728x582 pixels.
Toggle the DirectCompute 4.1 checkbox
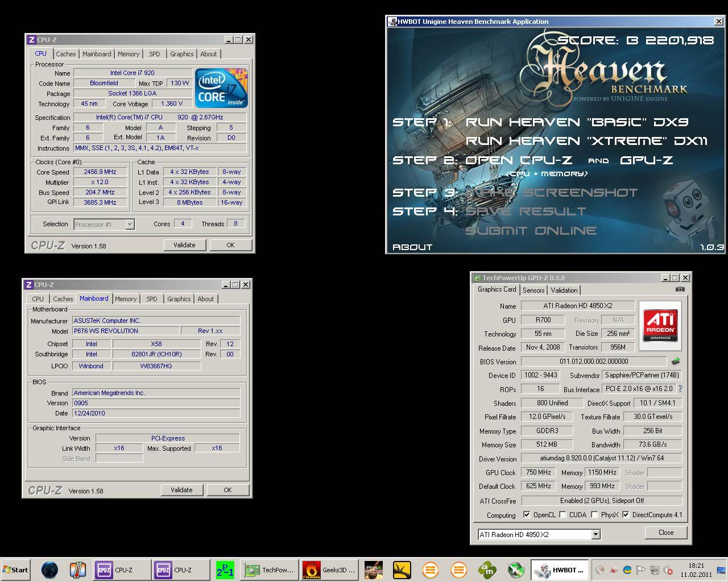pos(626,515)
